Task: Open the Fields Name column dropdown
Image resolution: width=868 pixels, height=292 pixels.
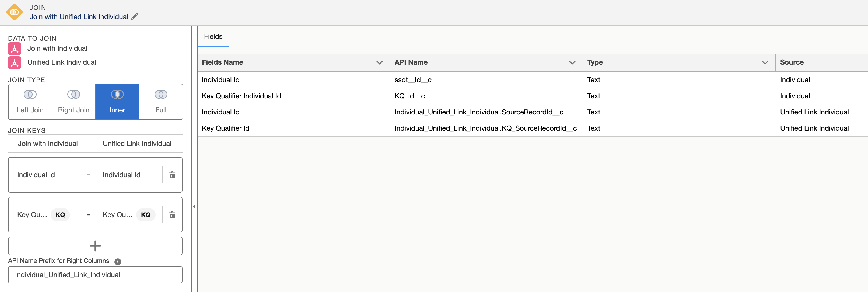Action: pyautogui.click(x=379, y=62)
